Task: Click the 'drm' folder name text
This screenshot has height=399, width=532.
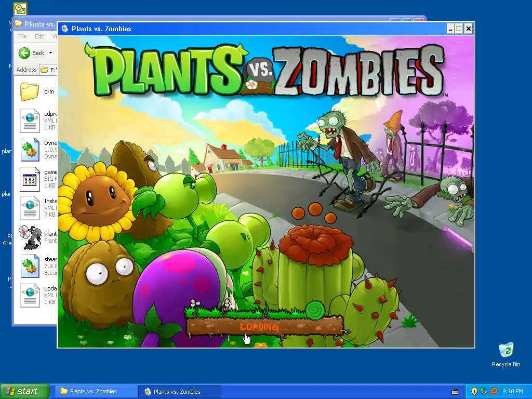Action: point(49,91)
